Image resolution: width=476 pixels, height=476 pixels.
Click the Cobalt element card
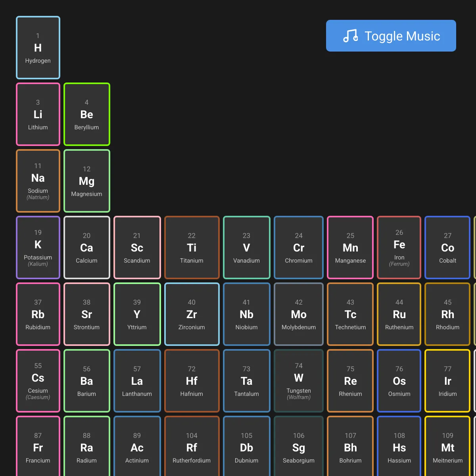click(447, 248)
